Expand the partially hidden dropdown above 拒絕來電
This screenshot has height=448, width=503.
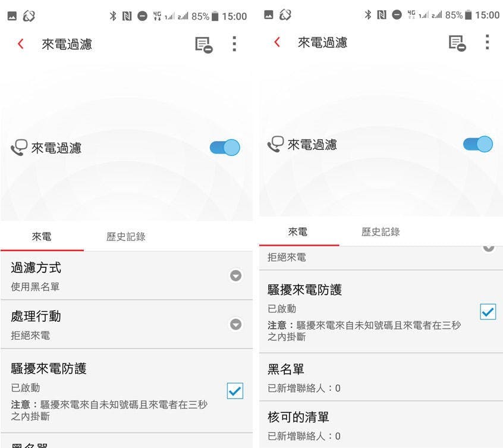tap(489, 248)
